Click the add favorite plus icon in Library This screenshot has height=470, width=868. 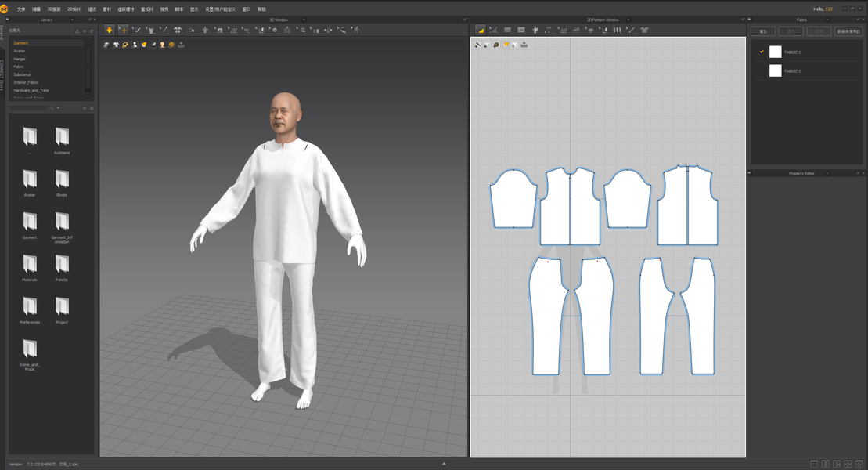[85, 31]
